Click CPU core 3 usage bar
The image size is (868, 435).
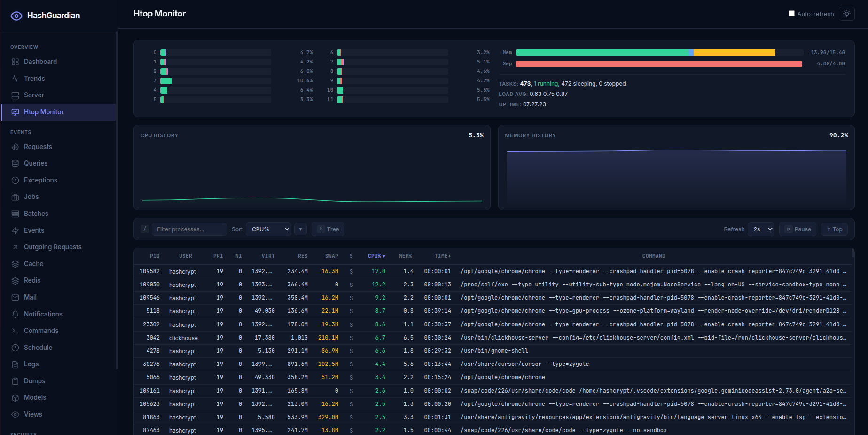pos(216,81)
